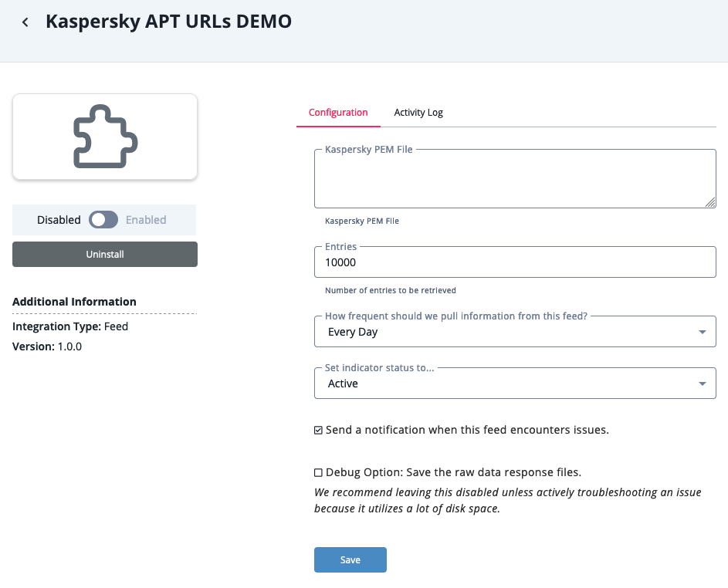This screenshot has width=728, height=588.
Task: Toggle the Disabled/Enabled integration switch
Action: click(103, 219)
